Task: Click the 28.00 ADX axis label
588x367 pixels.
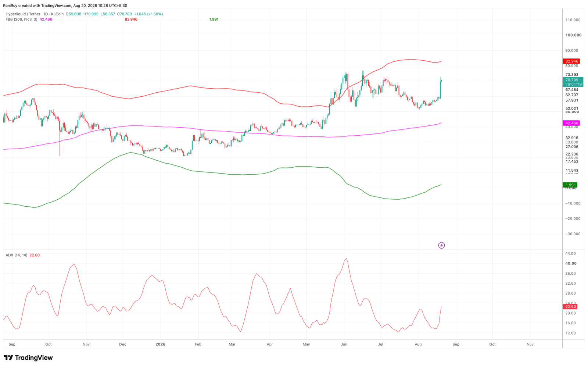Action: click(x=571, y=293)
